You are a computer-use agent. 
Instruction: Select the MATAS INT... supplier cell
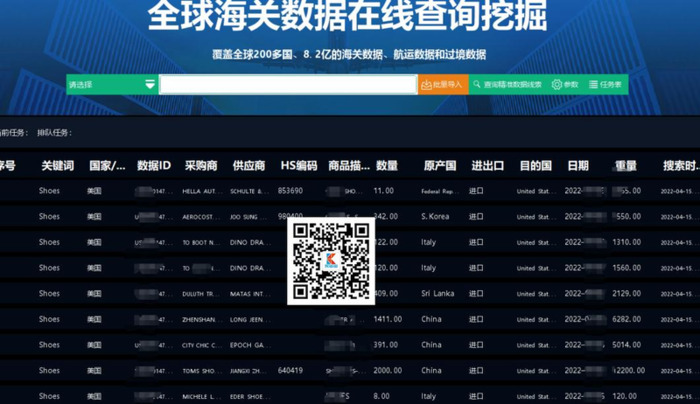(x=250, y=294)
